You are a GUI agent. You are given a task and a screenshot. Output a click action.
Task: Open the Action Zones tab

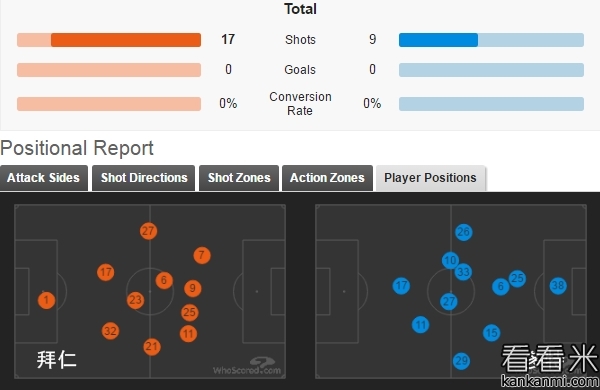click(327, 178)
